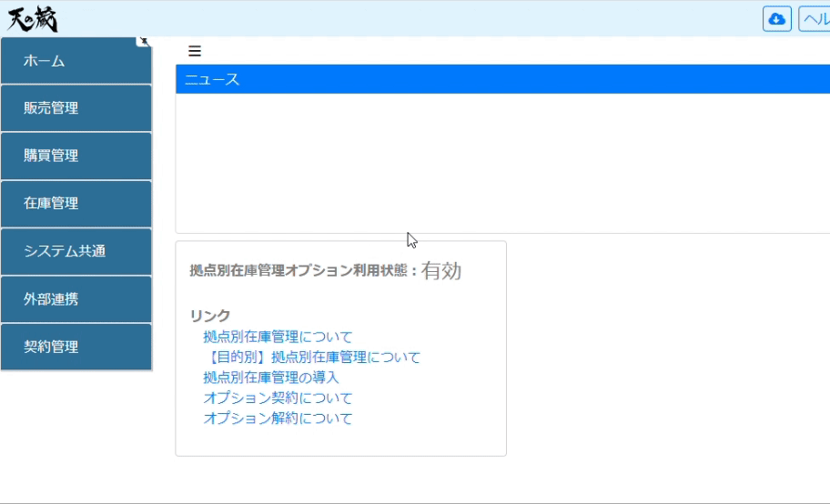Open 外部連携 menu
The image size is (830, 504).
point(76,299)
